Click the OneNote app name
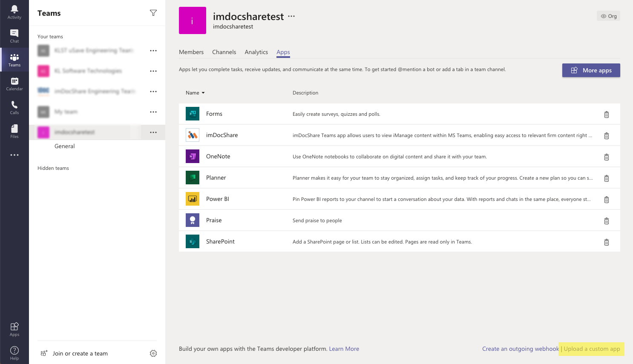This screenshot has height=364, width=633. click(218, 156)
